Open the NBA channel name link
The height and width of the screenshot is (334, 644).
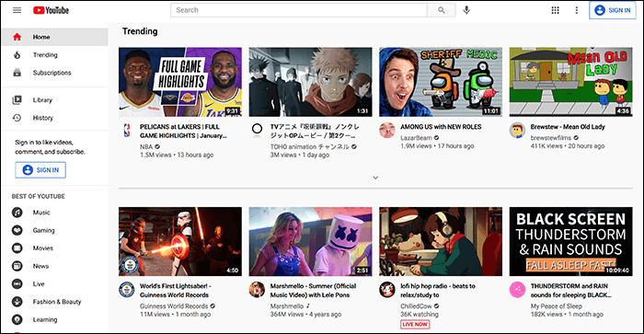pos(146,146)
